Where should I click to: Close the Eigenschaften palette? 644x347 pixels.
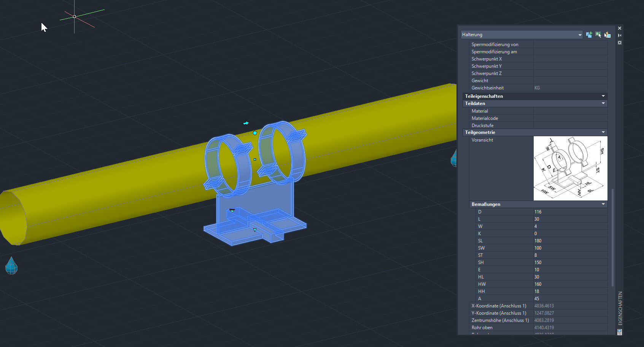coord(620,28)
